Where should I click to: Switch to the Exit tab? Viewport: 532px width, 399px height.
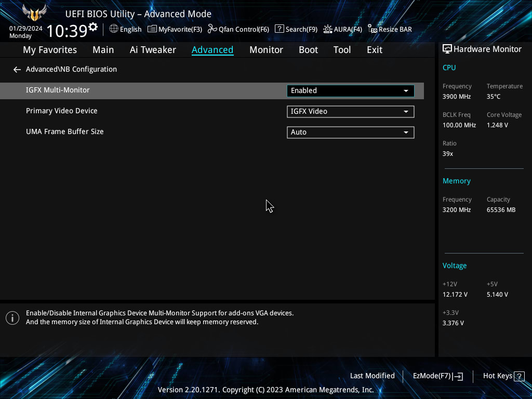(375, 50)
